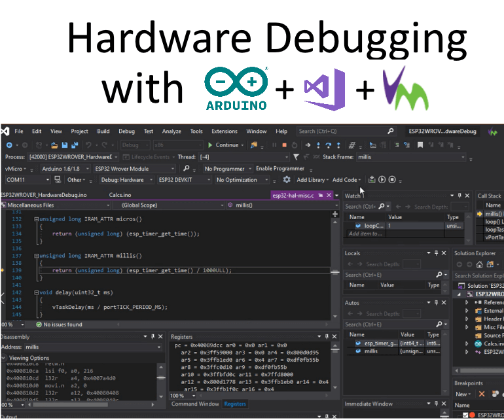Image resolution: width=504 pixels, height=420 pixels.
Task: Click the Step Into icon
Action: 318,145
